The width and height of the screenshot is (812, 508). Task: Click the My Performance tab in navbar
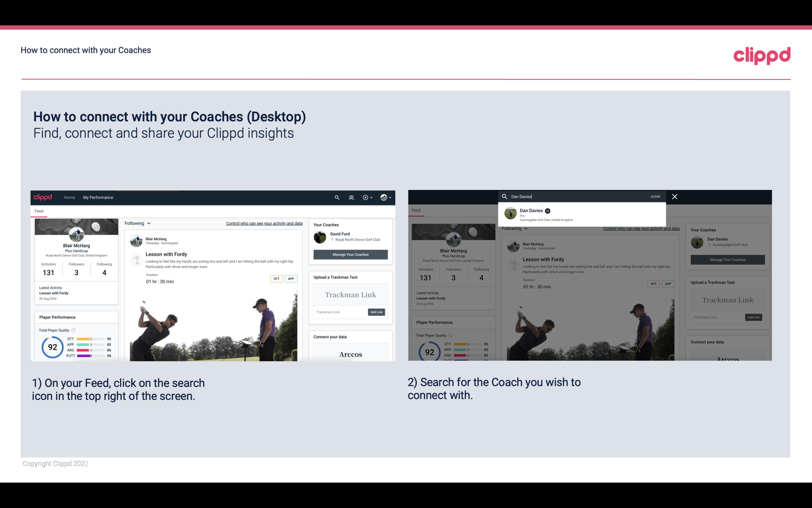[98, 197]
